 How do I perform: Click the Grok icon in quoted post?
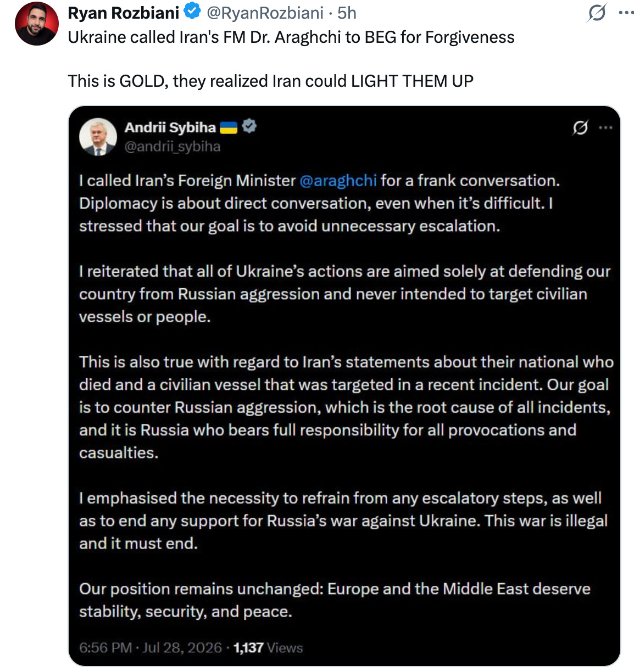click(580, 128)
